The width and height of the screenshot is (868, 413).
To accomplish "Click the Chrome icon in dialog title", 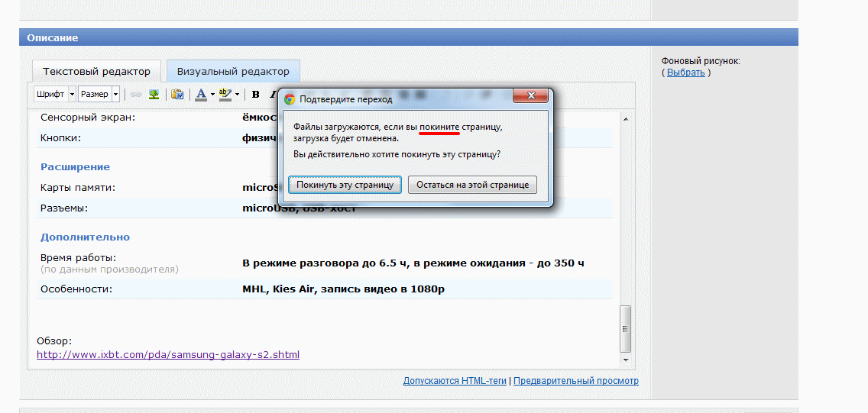I will click(290, 99).
